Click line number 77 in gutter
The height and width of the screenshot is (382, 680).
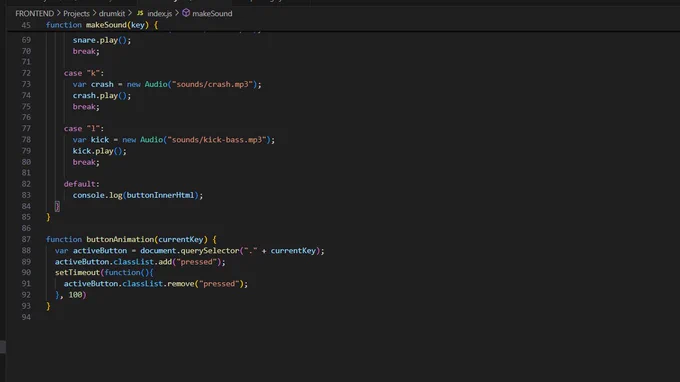(26, 128)
